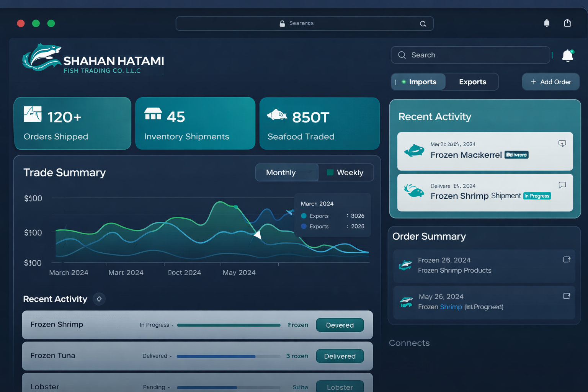
Task: Select the Imports tab
Action: click(419, 82)
